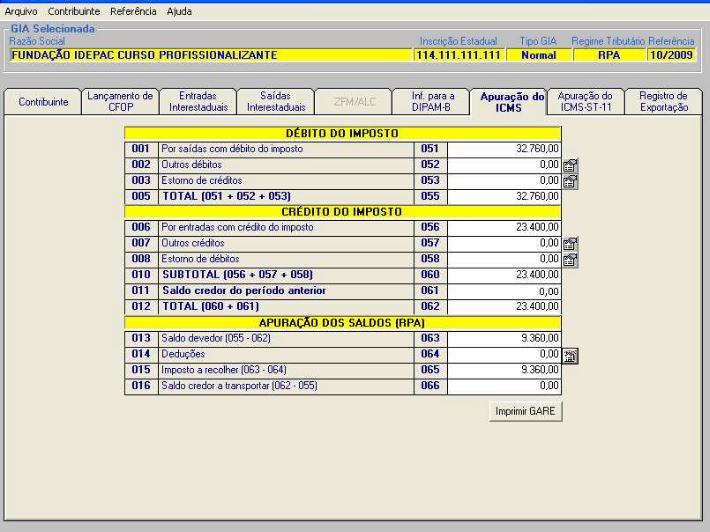The image size is (710, 532).
Task: Open details icon for Outros débitos row
Action: pos(571,165)
